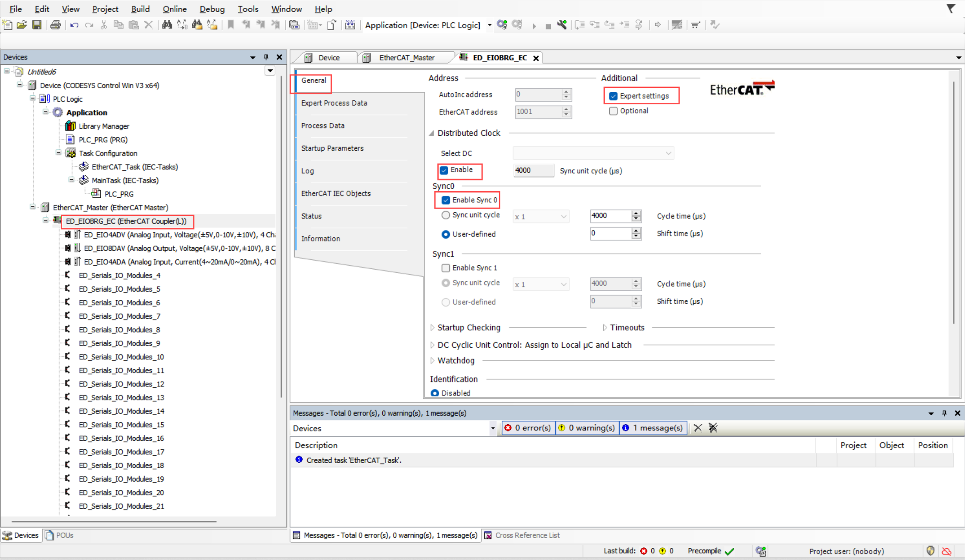Click the wrench Build icon in toolbar
The width and height of the screenshot is (965, 560).
562,25
